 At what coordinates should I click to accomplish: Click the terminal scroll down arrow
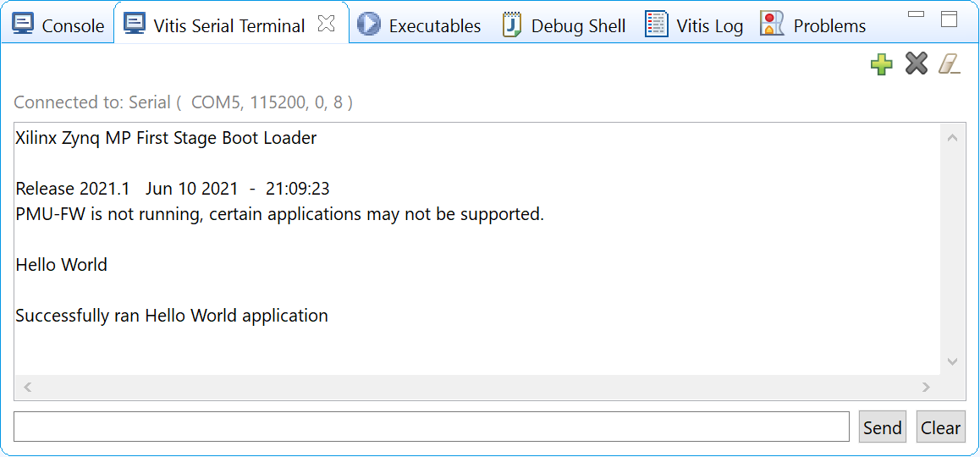pos(953,361)
